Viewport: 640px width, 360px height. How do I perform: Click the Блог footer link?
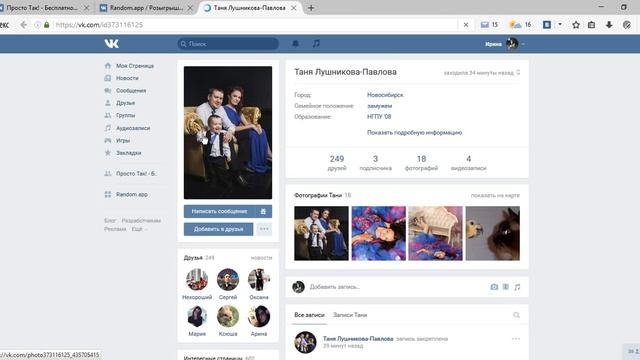point(110,220)
